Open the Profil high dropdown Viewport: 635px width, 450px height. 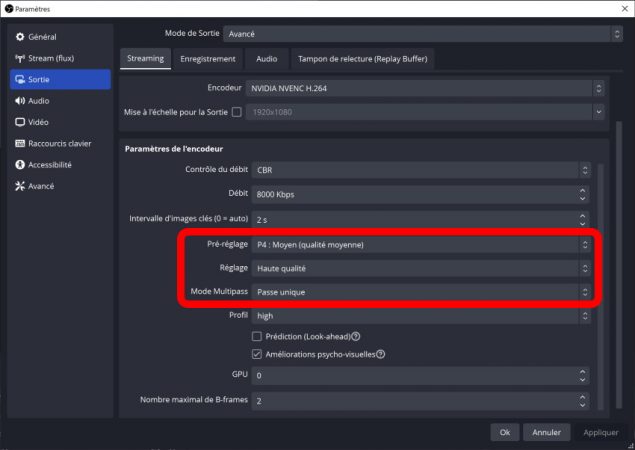point(421,316)
